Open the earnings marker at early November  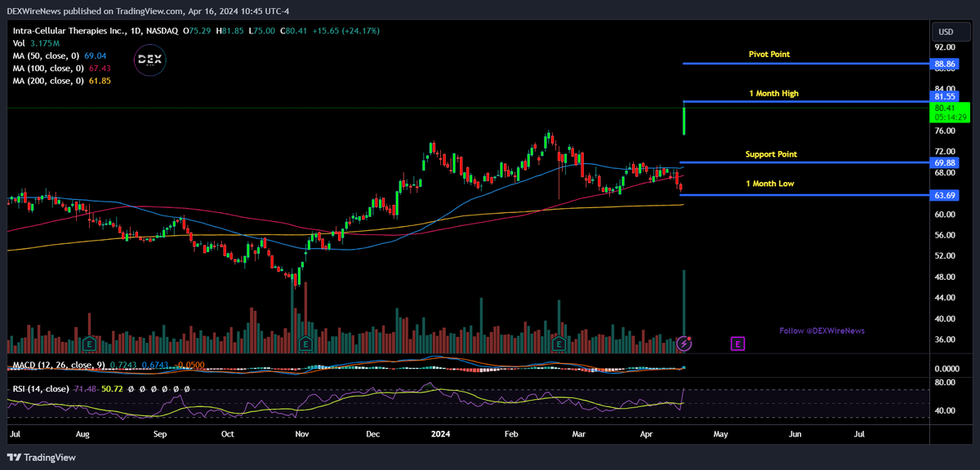pyautogui.click(x=306, y=344)
